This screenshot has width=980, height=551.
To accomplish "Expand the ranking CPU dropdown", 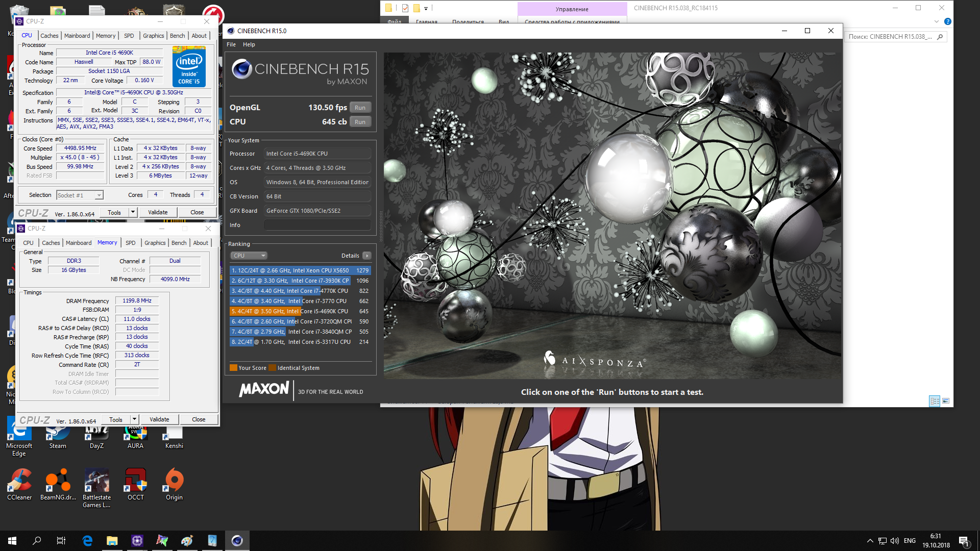I will click(x=249, y=256).
